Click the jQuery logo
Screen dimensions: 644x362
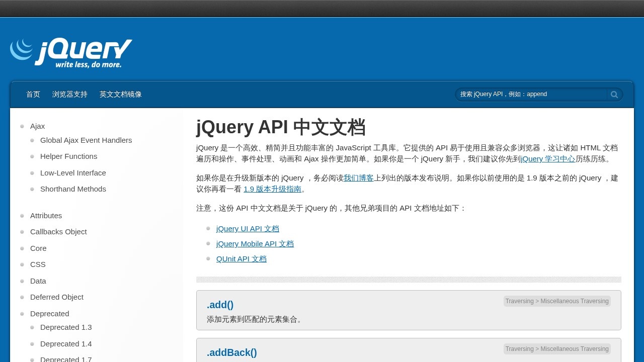(70, 52)
